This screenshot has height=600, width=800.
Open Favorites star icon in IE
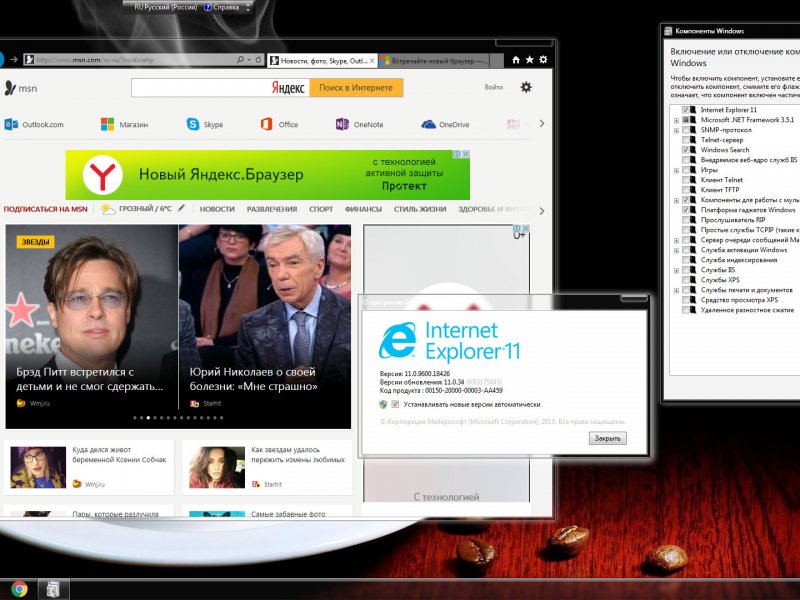[x=530, y=60]
